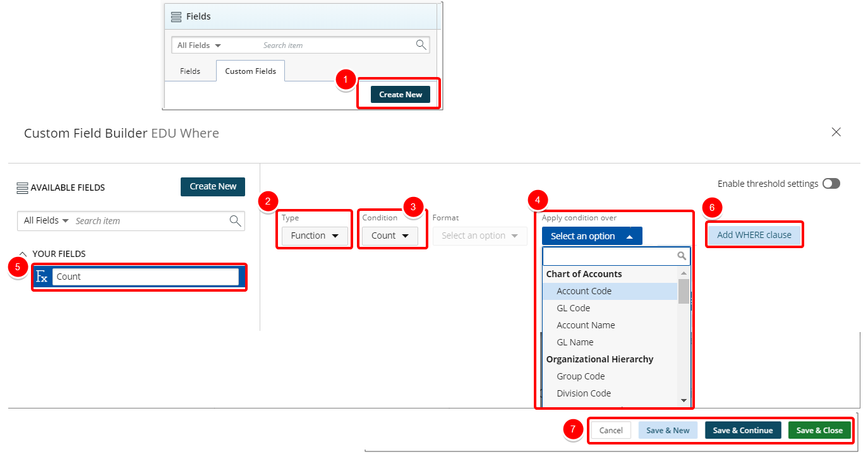Viewport: 868px width, 459px height.
Task: Click Add WHERE clause button
Action: click(754, 235)
